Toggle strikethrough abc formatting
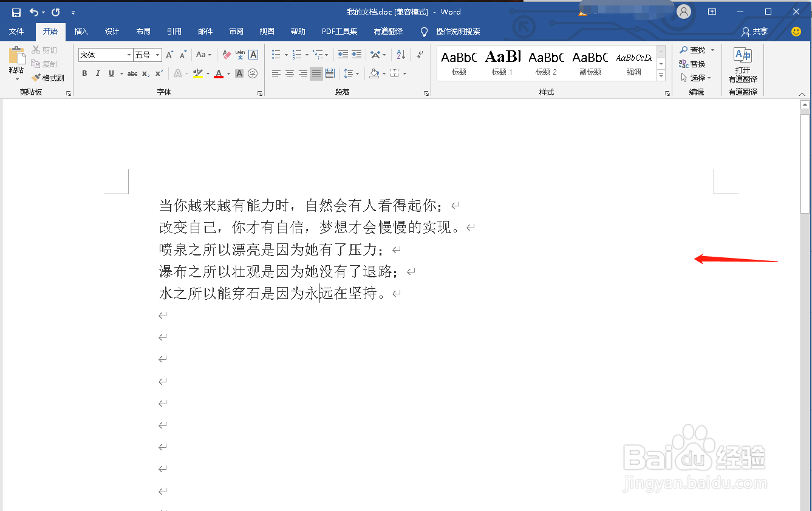Screen dimensions: 812x511 tap(132, 73)
